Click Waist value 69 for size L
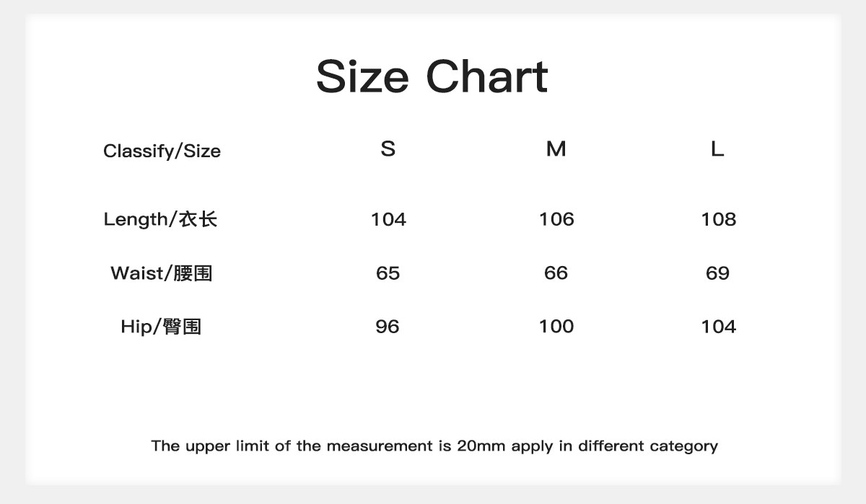The image size is (866, 504). coord(717,273)
